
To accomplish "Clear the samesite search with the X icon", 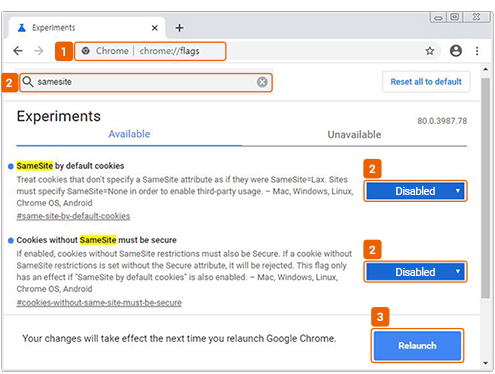I will click(x=262, y=82).
